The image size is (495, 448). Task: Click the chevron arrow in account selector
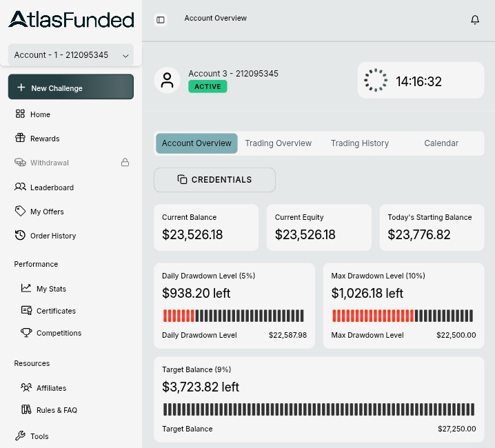coord(125,56)
